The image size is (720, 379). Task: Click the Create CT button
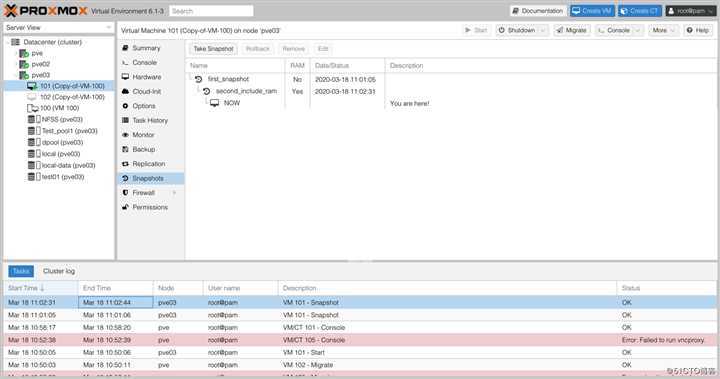point(639,11)
